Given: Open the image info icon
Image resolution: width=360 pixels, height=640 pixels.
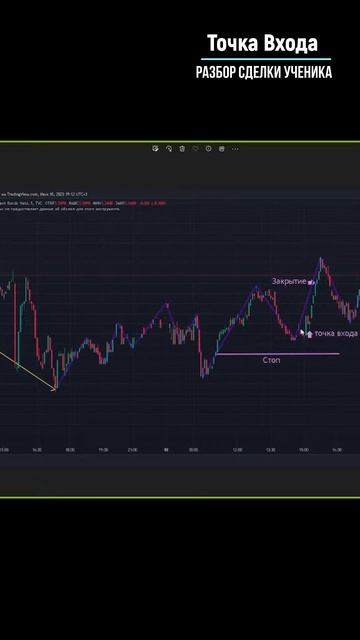Looking at the screenshot, I should 209,149.
